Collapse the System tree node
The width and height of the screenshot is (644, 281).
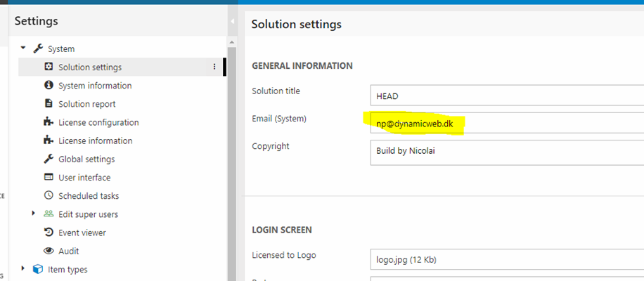[x=23, y=48]
